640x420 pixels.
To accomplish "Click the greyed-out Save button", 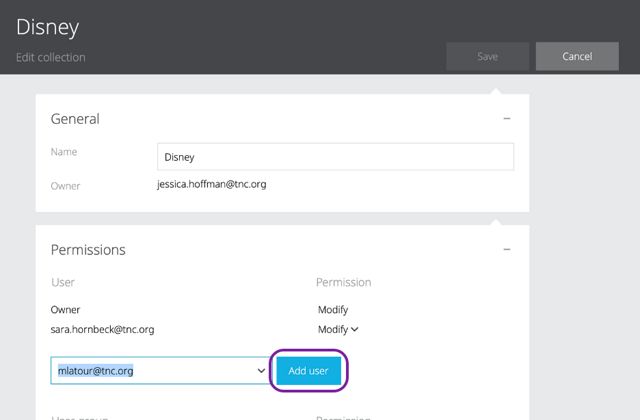I will [487, 56].
